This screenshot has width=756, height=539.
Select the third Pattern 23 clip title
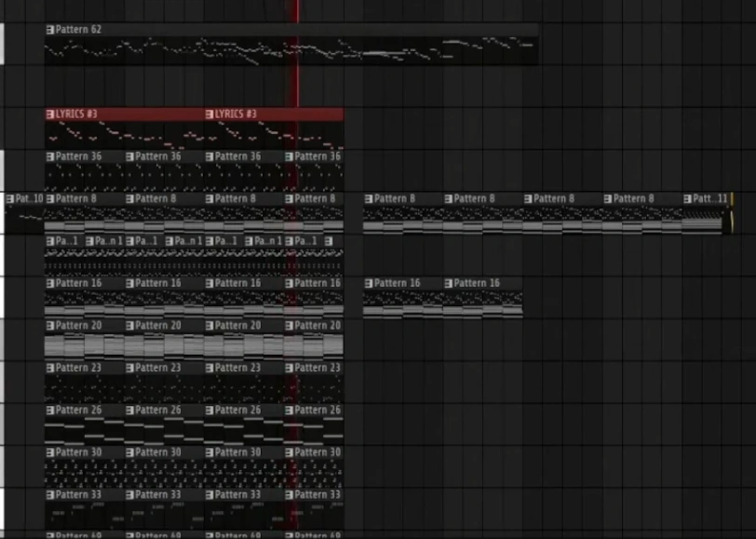coord(237,369)
